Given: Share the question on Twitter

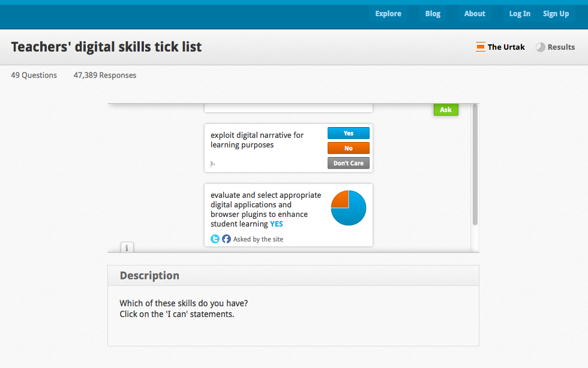Looking at the screenshot, I should pyautogui.click(x=215, y=239).
